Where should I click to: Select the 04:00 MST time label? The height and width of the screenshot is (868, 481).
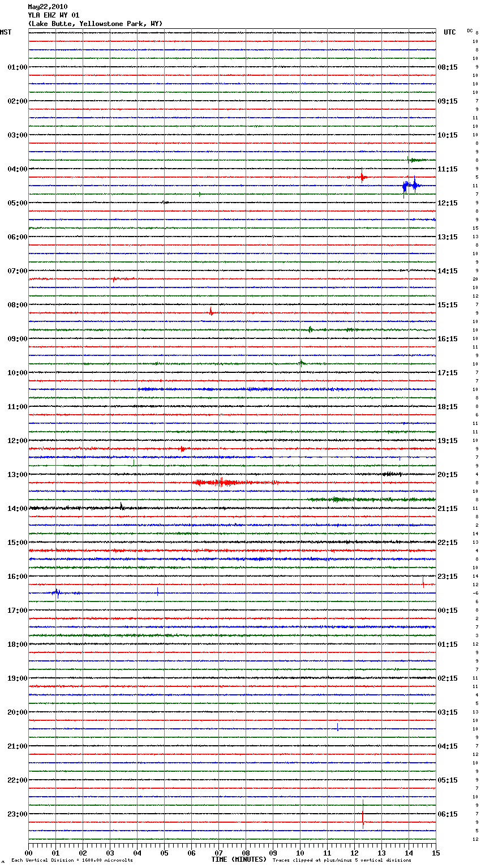(18, 169)
